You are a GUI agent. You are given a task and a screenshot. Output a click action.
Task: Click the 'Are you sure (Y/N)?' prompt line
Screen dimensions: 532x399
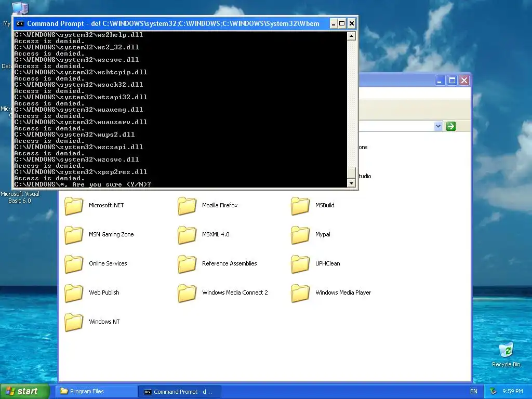[83, 184]
